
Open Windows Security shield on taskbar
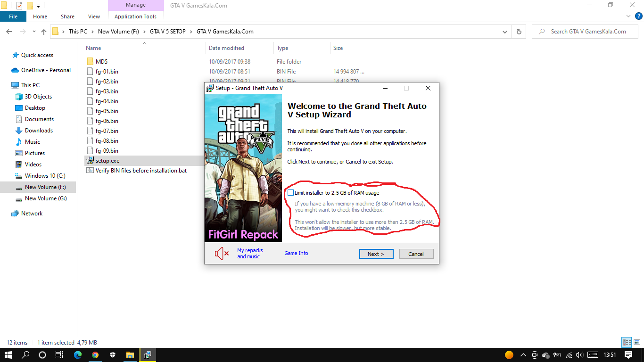pos(113,354)
